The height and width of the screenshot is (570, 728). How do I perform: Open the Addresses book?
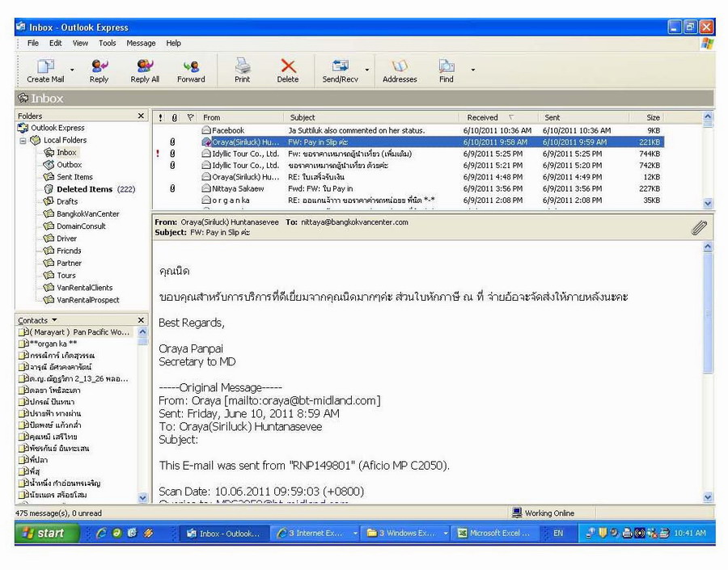pos(400,70)
